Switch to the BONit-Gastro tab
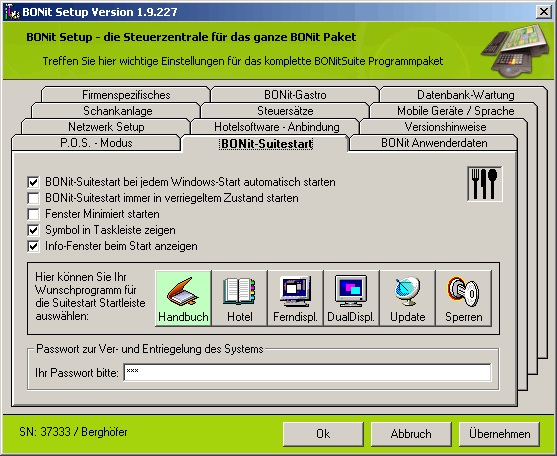 tap(295, 95)
